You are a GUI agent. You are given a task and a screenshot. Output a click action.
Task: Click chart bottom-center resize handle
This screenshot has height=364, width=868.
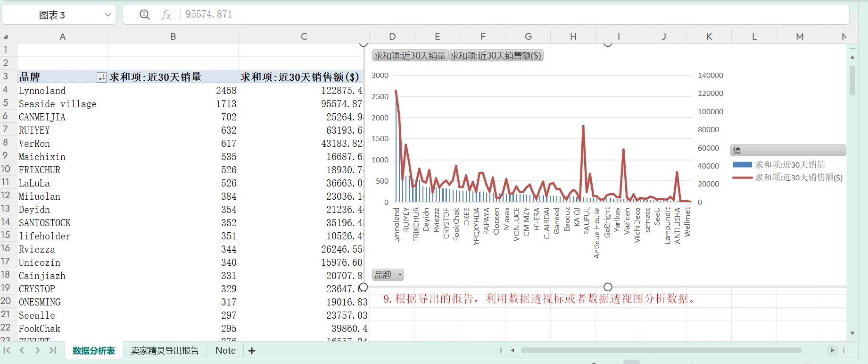608,287
